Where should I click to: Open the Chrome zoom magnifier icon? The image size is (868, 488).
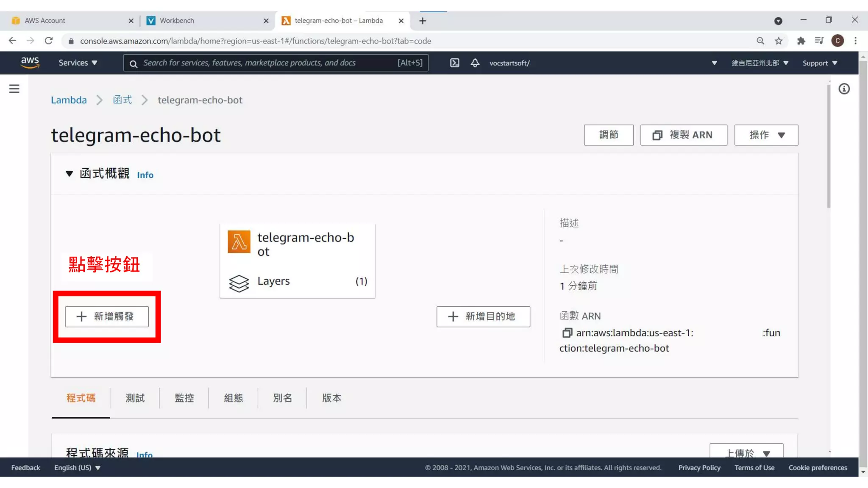760,41
